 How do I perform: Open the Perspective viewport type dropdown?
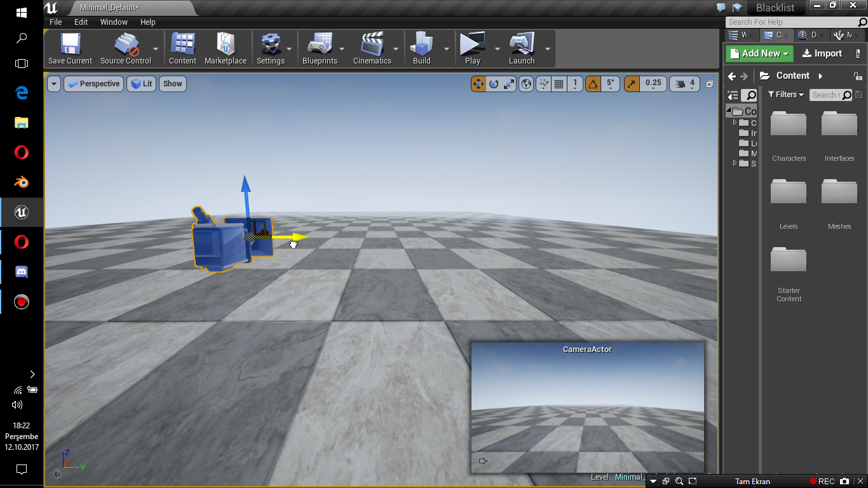coord(93,84)
